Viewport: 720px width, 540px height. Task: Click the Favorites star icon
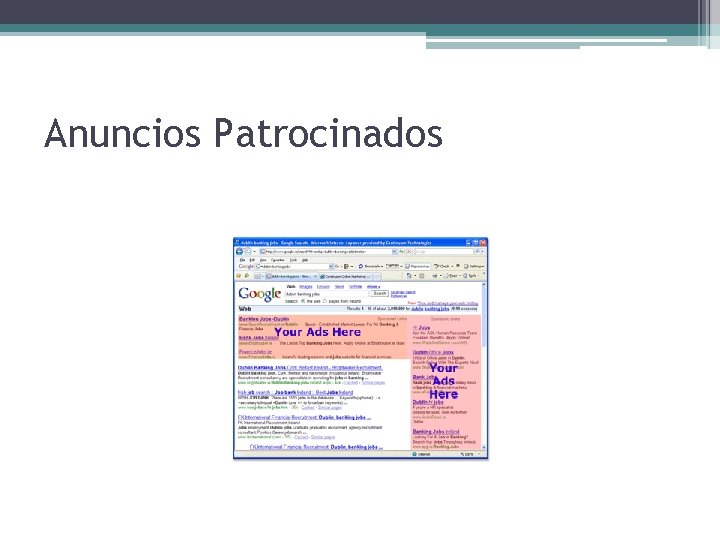click(x=239, y=276)
